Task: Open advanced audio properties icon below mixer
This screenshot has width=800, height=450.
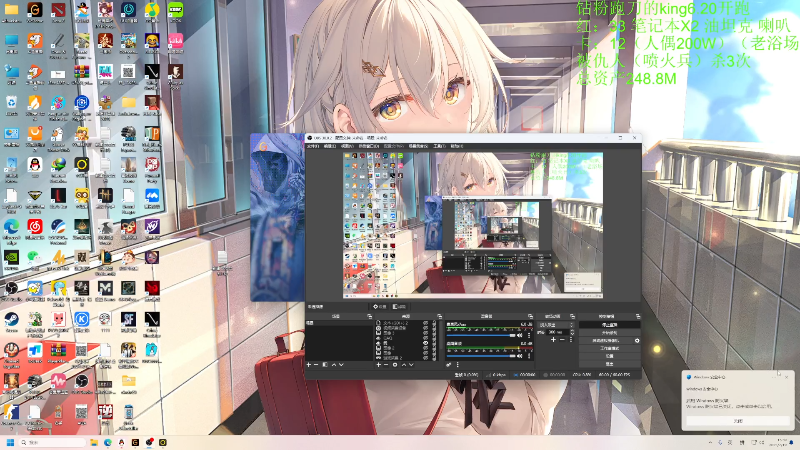Action: 448,365
